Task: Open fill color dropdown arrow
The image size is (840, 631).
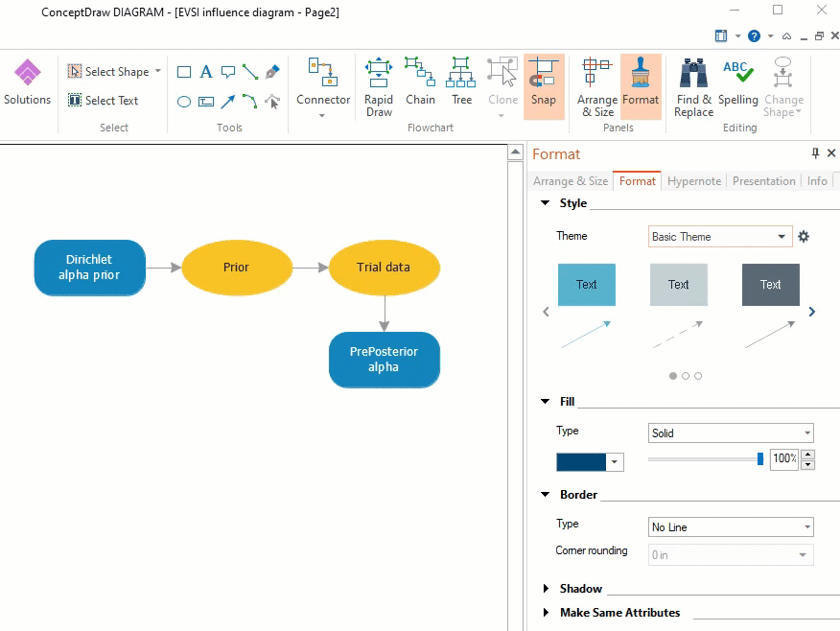Action: (x=615, y=461)
